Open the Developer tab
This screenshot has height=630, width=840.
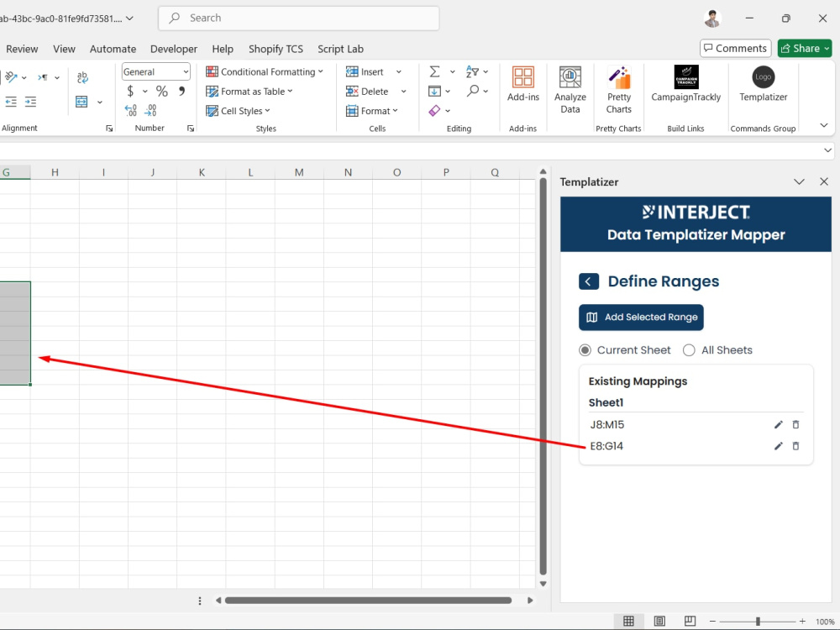click(x=174, y=49)
